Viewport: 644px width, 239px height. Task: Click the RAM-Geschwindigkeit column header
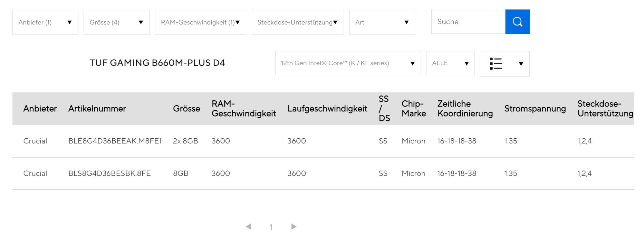click(244, 109)
